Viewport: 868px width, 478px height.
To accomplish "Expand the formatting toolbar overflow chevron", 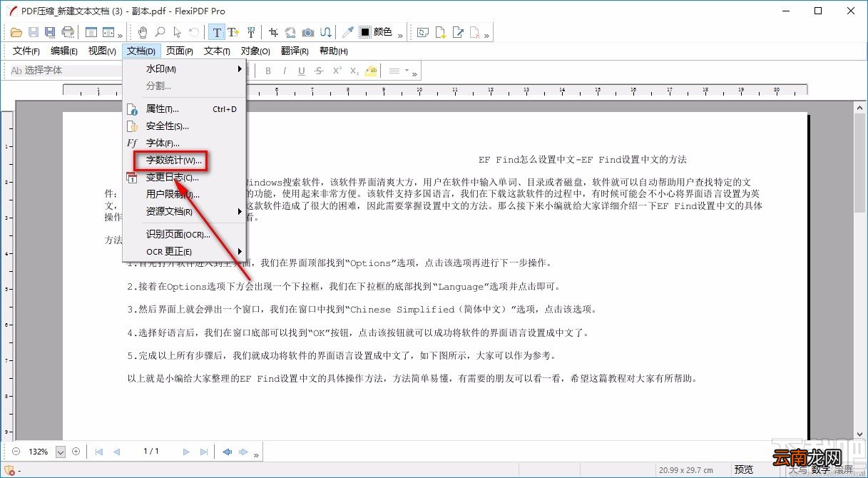I will pos(414,73).
